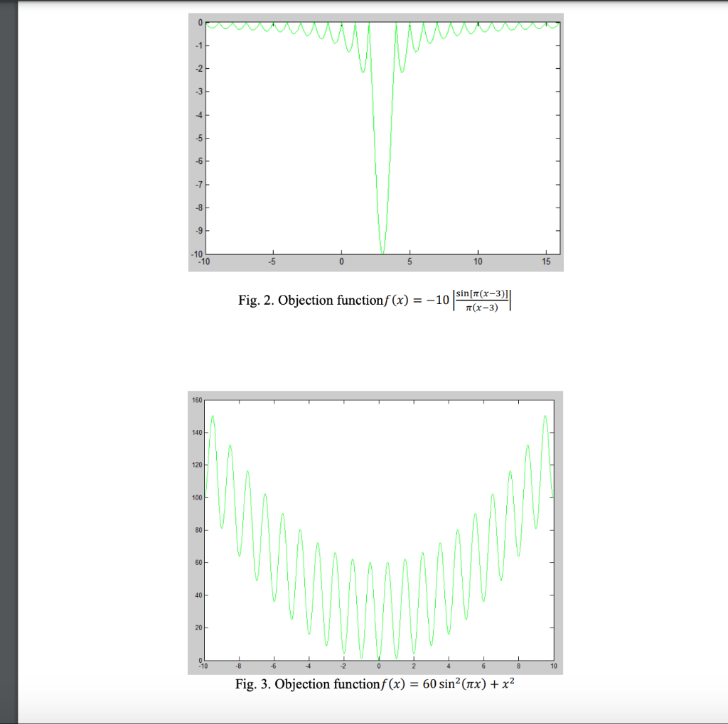This screenshot has height=724, width=728.
Task: Click the -10 tick on Fig. 3 x-axis
Action: pos(204,666)
